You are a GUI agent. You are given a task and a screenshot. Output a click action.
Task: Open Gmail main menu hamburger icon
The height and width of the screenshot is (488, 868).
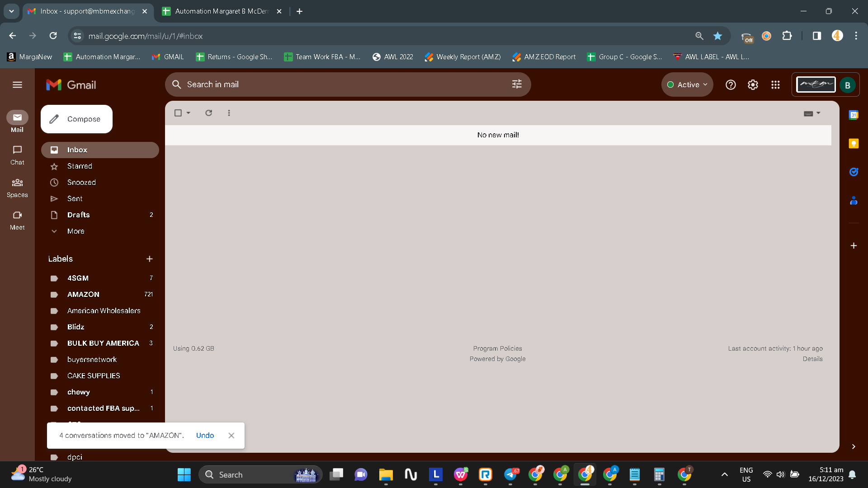tap(17, 84)
